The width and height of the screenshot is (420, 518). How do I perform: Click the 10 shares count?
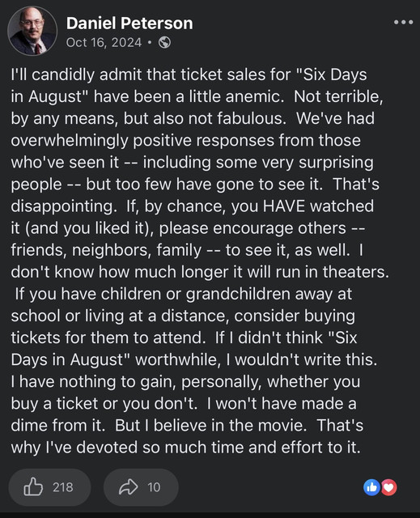tap(154, 487)
